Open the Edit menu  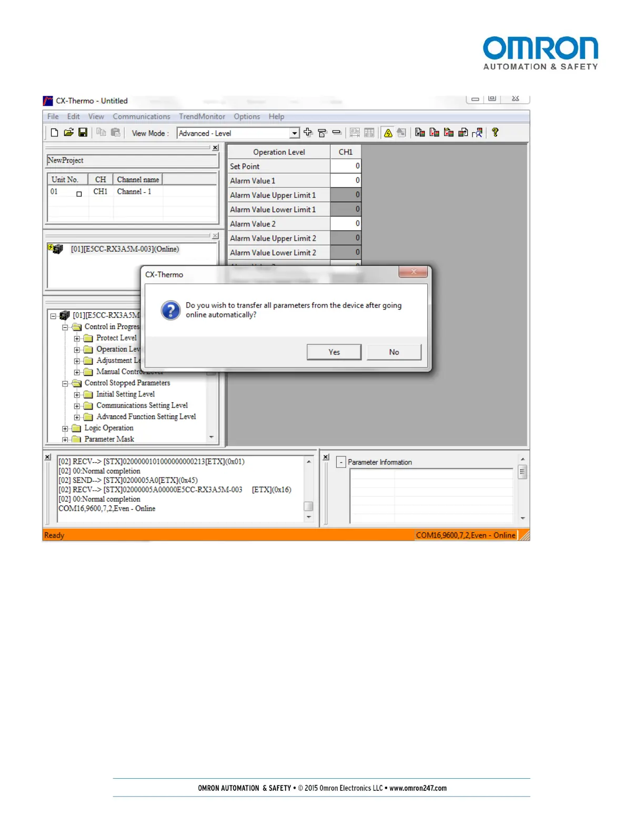(x=73, y=116)
